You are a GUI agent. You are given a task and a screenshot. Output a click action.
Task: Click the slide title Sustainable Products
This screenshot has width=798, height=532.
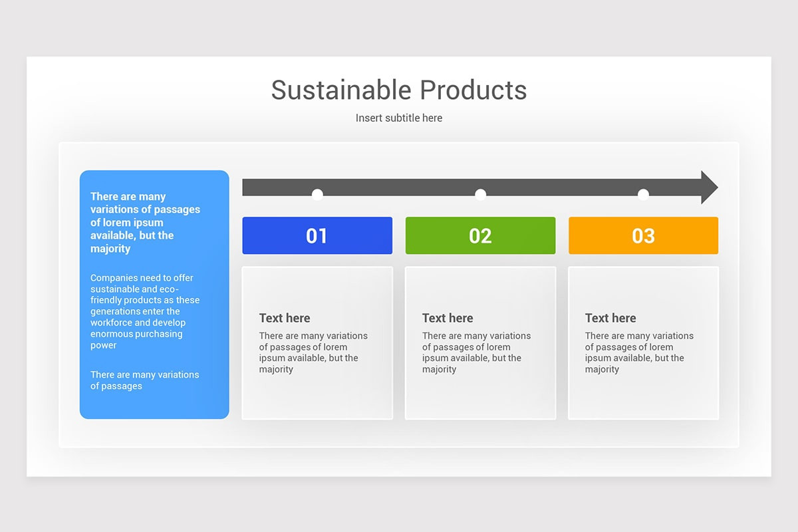pyautogui.click(x=398, y=90)
